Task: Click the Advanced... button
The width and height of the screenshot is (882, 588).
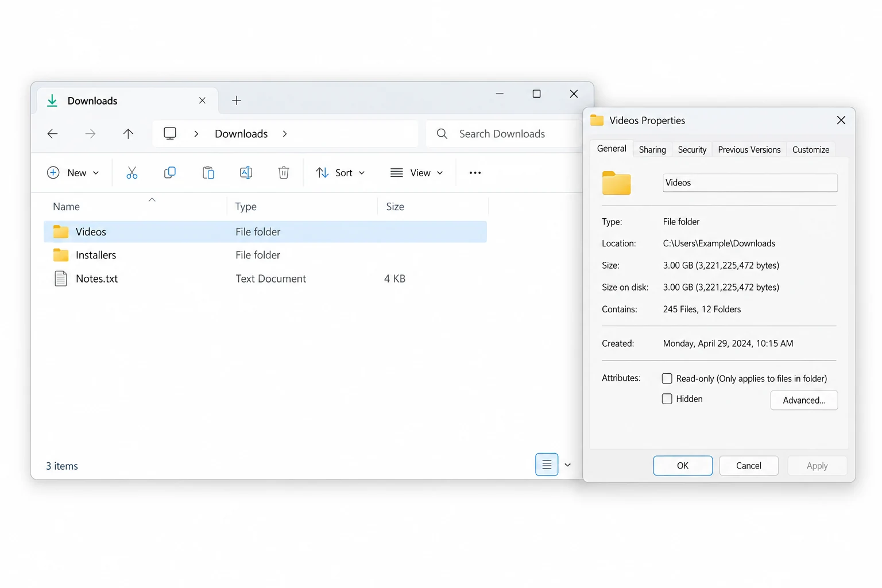Action: (x=804, y=400)
